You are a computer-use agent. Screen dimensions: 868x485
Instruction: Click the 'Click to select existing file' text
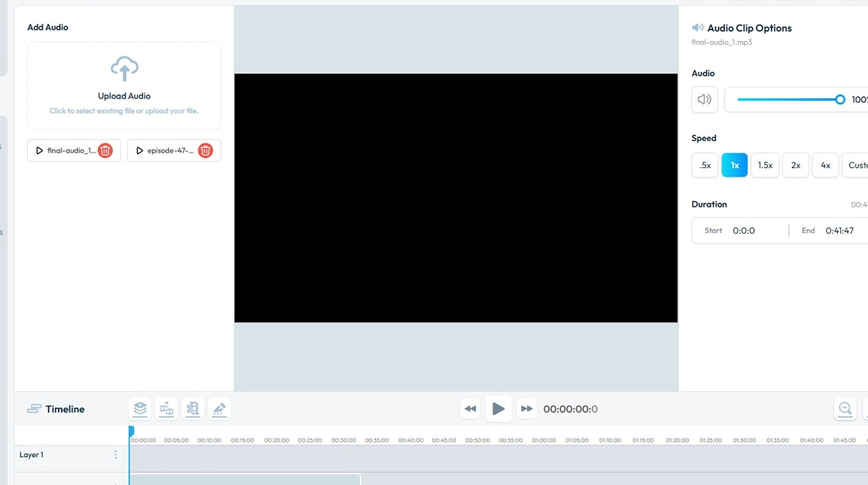[x=124, y=111]
